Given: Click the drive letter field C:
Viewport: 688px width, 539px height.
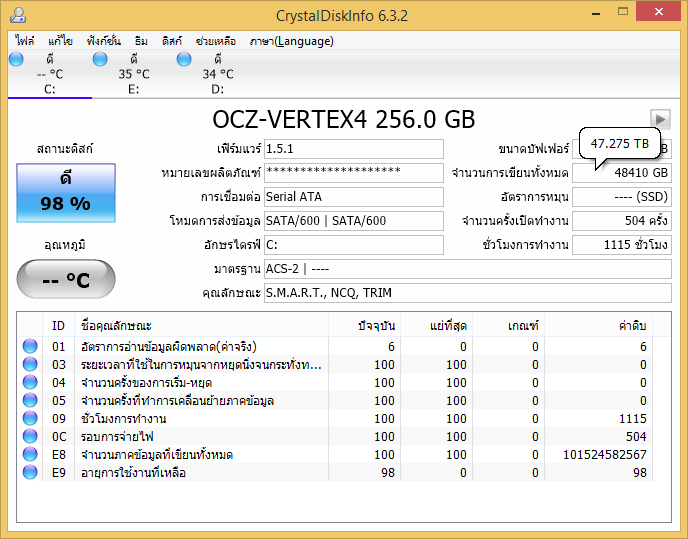Looking at the screenshot, I should pyautogui.click(x=354, y=244).
